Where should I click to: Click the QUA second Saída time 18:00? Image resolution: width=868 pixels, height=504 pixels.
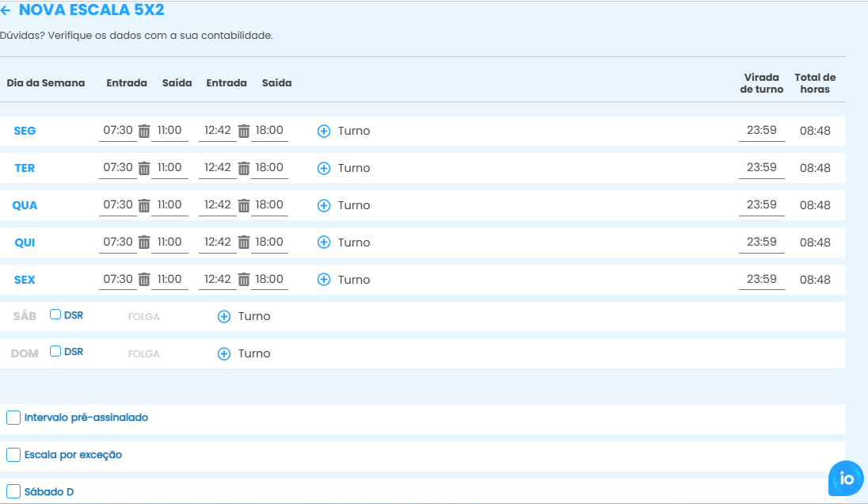[x=269, y=205]
